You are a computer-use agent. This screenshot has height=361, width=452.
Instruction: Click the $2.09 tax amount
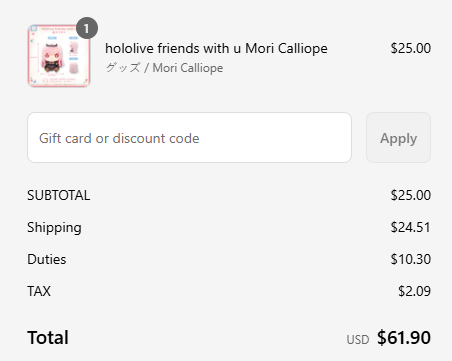click(x=414, y=291)
